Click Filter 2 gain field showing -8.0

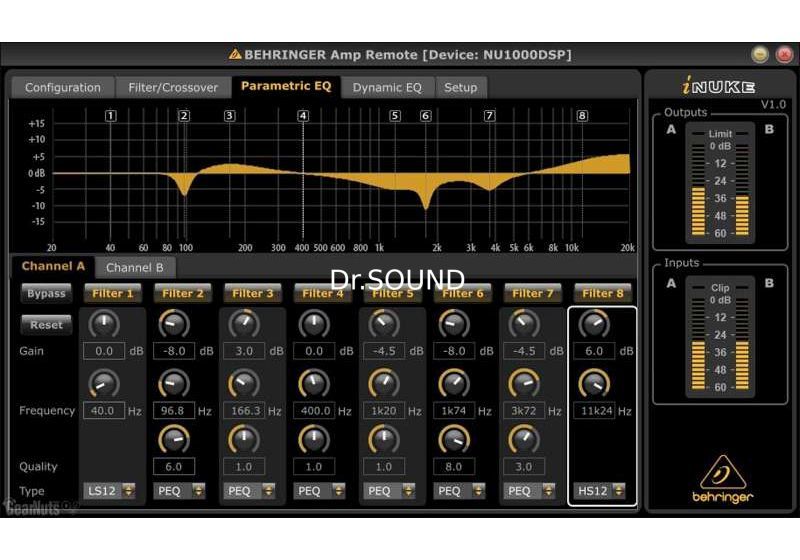(174, 351)
